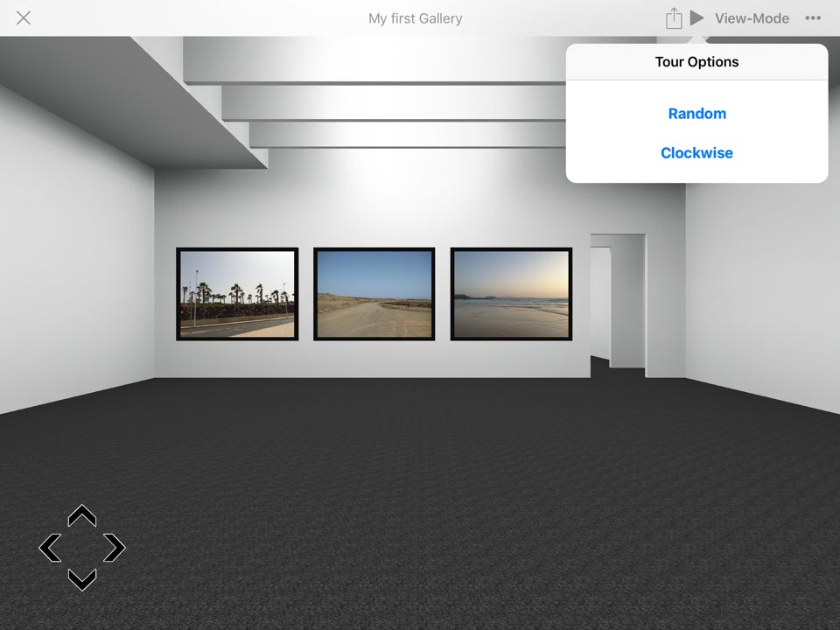This screenshot has height=630, width=840.
Task: Tap the 'My first Gallery' title
Action: [415, 18]
